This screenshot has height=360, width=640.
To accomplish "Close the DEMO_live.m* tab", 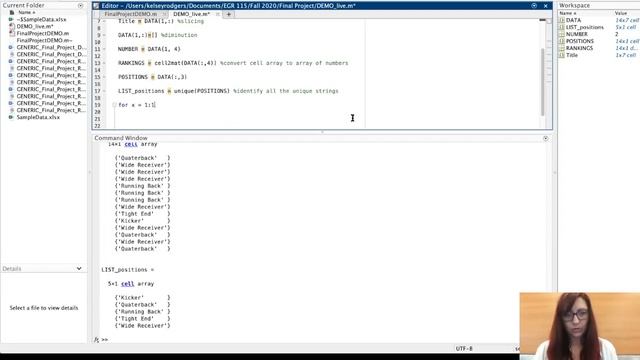I will click(x=218, y=14).
